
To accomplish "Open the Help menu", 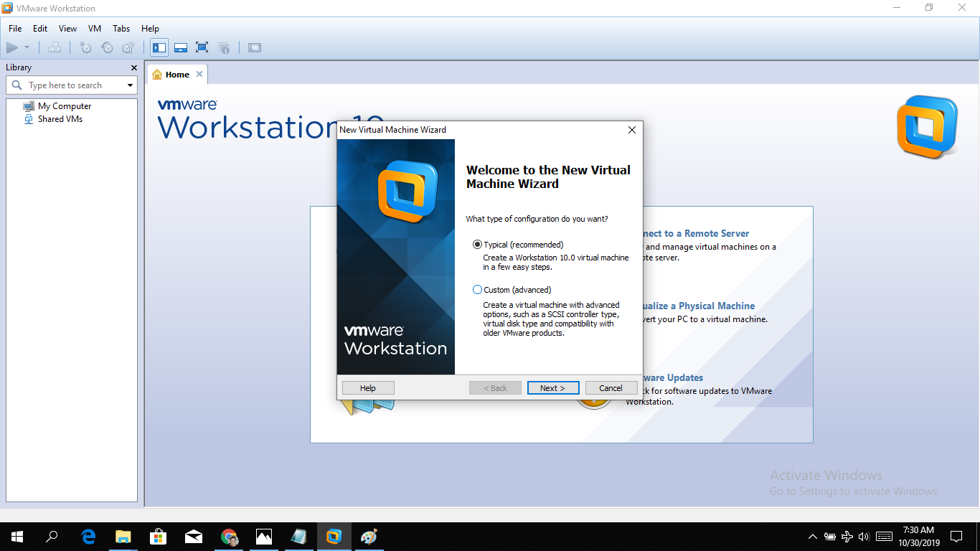I will (150, 29).
